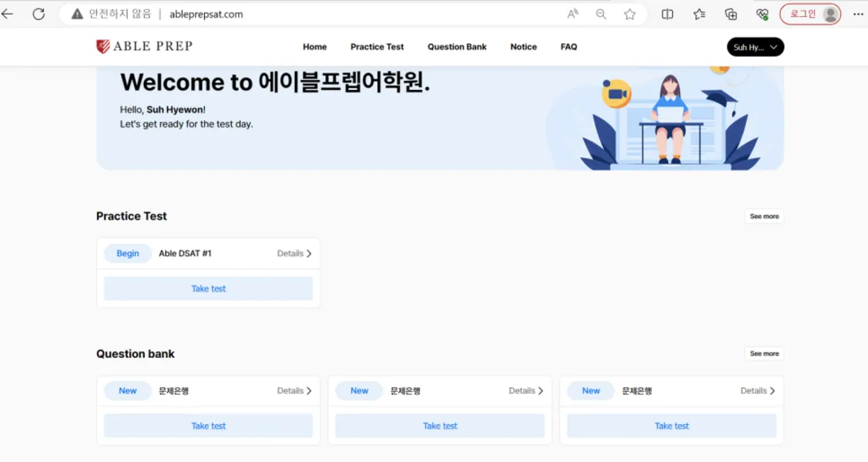Screen dimensions: 868x462
Task: Go back using browser back arrow
Action: pos(7,14)
